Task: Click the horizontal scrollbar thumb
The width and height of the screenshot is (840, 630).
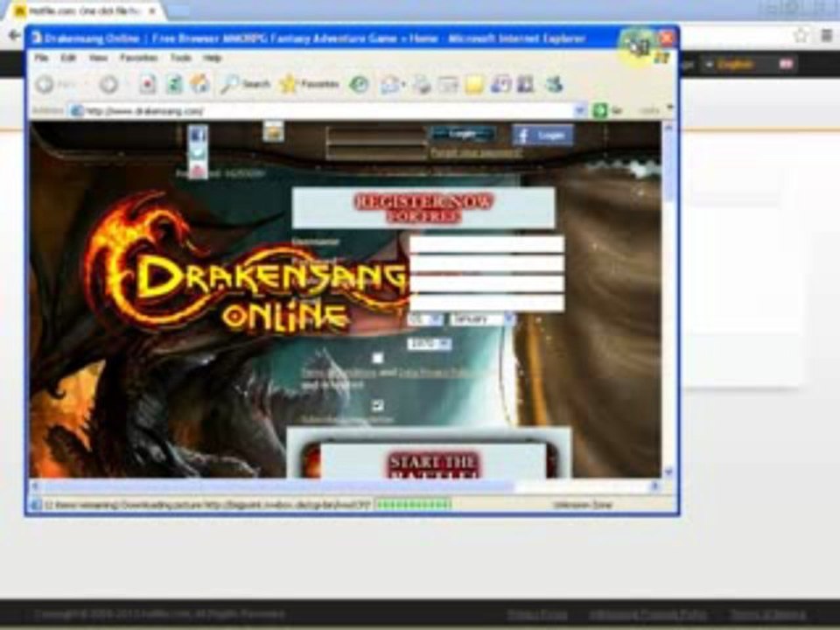Action: tap(278, 487)
